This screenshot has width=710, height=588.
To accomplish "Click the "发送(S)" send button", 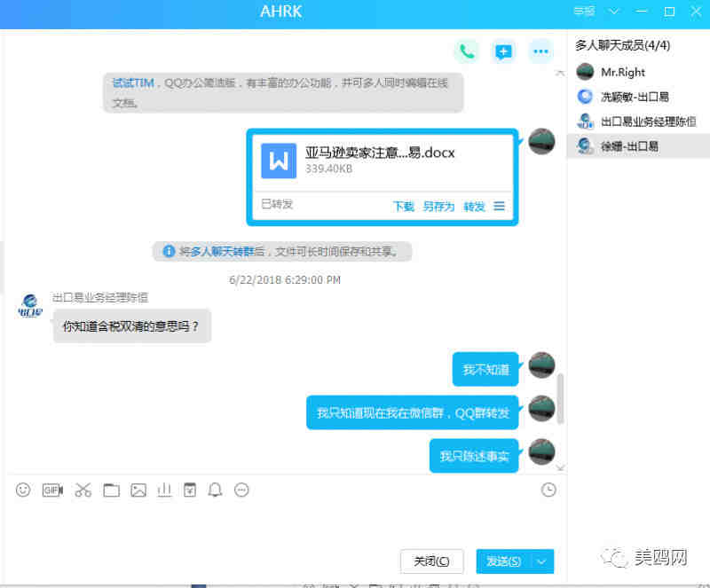I will [x=503, y=561].
